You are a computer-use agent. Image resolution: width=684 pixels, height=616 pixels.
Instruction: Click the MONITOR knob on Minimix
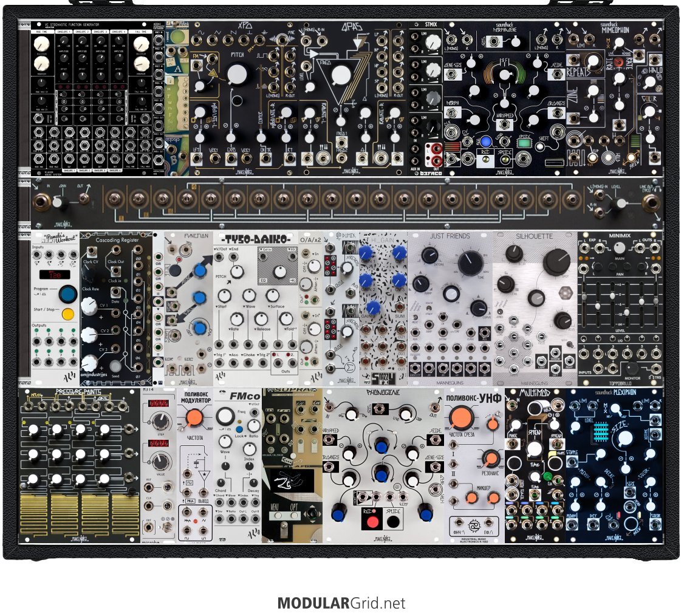(x=632, y=368)
